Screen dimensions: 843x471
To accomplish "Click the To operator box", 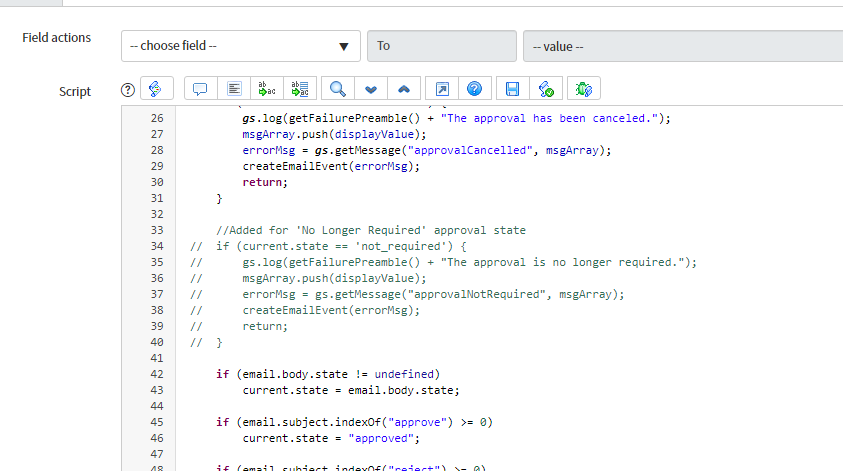I will click(442, 46).
